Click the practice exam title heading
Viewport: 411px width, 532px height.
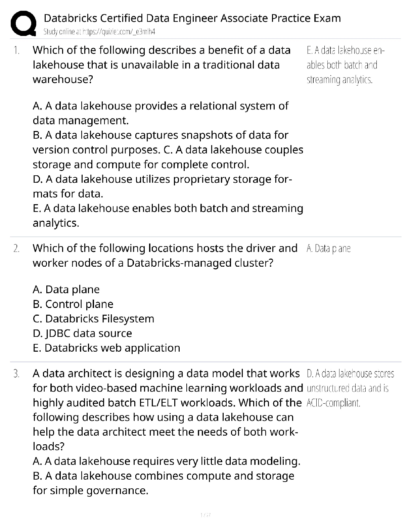pyautogui.click(x=192, y=18)
